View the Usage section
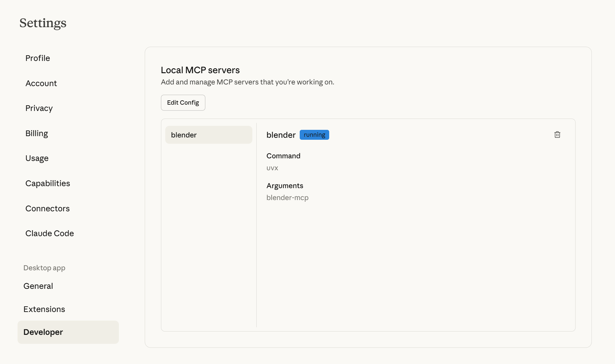615x364 pixels. 37,158
